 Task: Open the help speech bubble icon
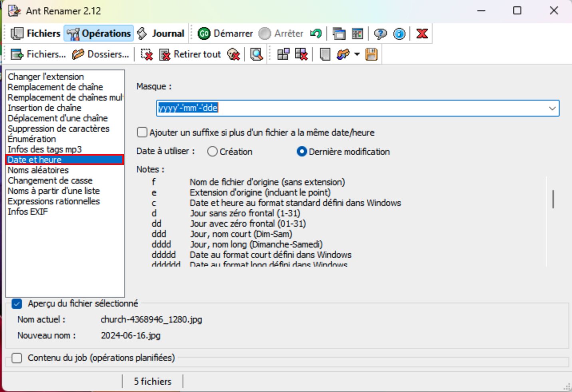click(x=380, y=34)
